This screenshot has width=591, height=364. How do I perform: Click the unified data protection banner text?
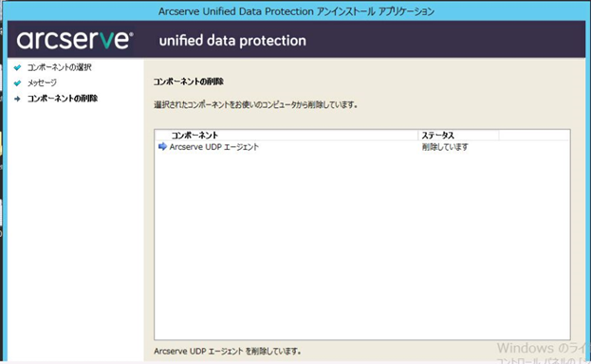click(x=232, y=41)
